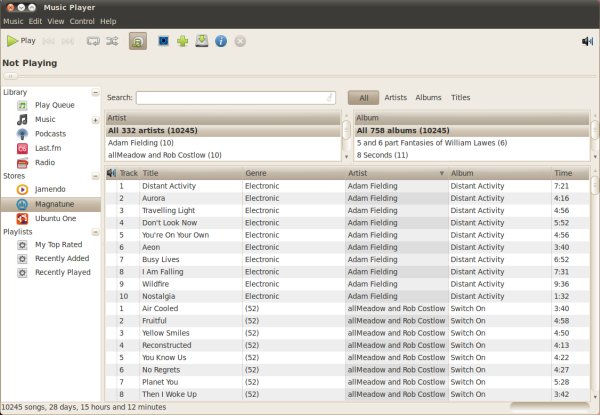The image size is (600, 415).
Task: Toggle the Shuffle mode icon
Action: (x=113, y=41)
